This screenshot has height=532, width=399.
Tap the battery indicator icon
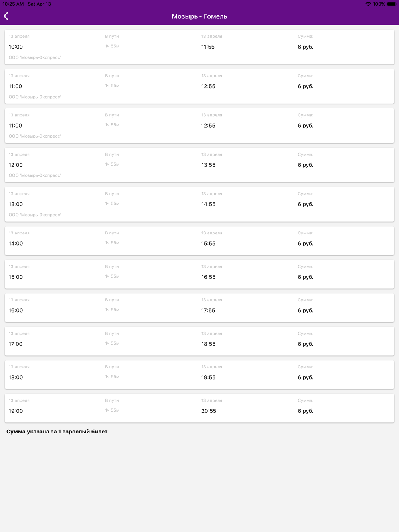click(x=391, y=4)
